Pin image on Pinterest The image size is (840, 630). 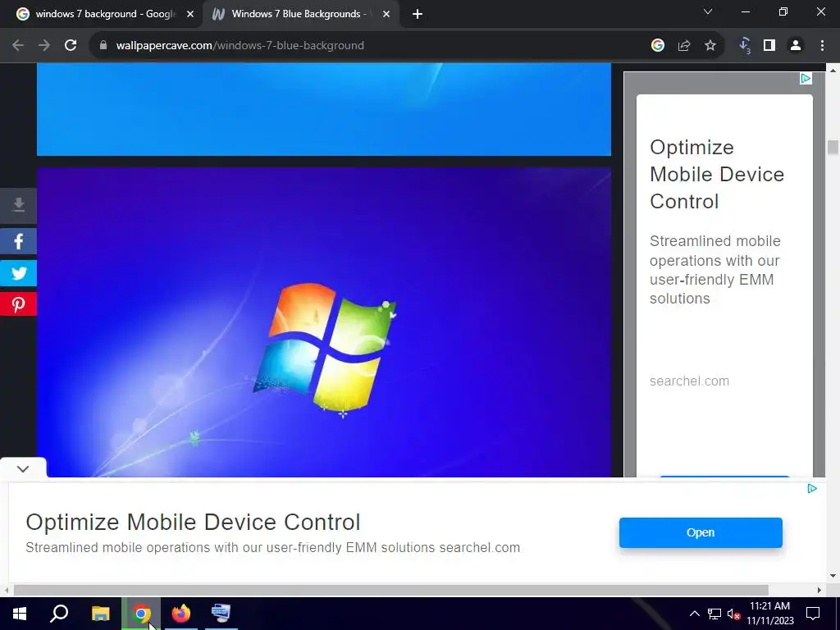pyautogui.click(x=18, y=304)
